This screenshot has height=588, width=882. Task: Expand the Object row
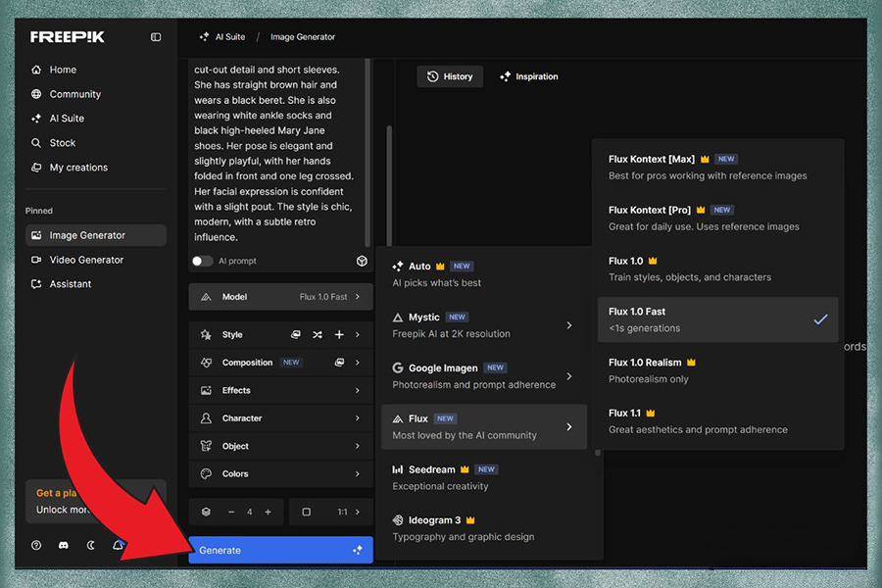280,446
